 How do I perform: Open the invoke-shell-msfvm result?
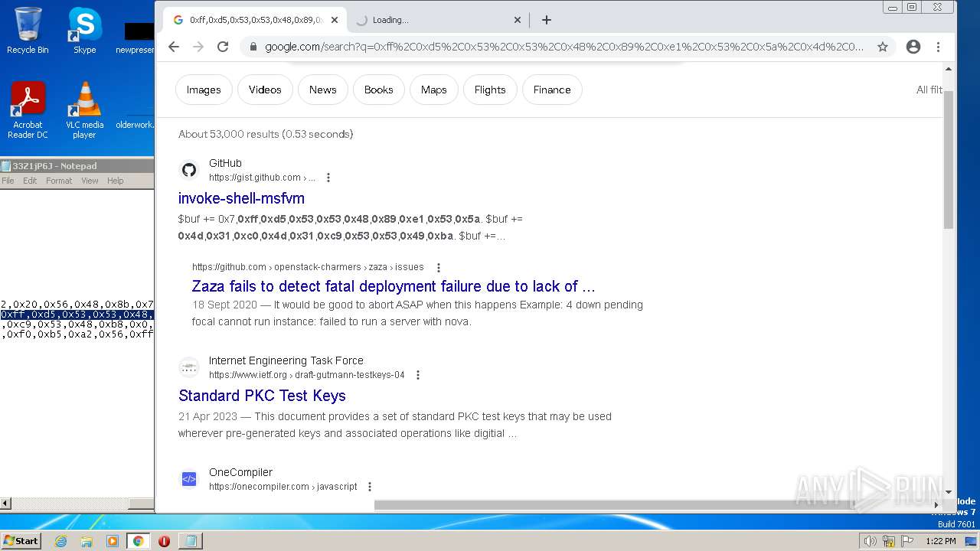pyautogui.click(x=241, y=198)
